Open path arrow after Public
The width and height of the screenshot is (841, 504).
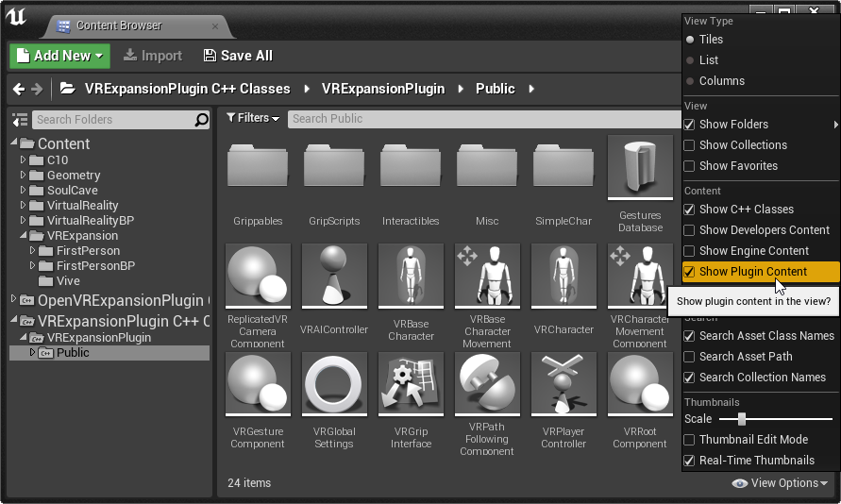coord(531,89)
